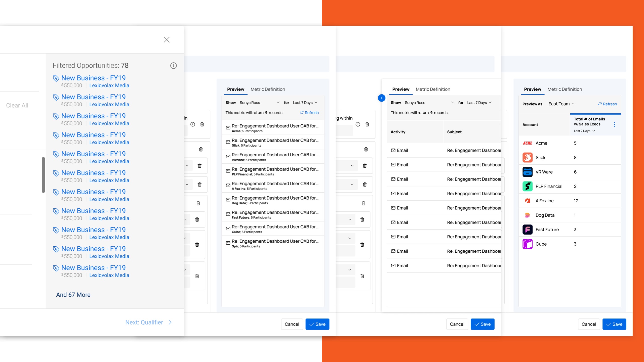The height and width of the screenshot is (362, 644).
Task: Click the rightmost Save button
Action: pyautogui.click(x=614, y=324)
